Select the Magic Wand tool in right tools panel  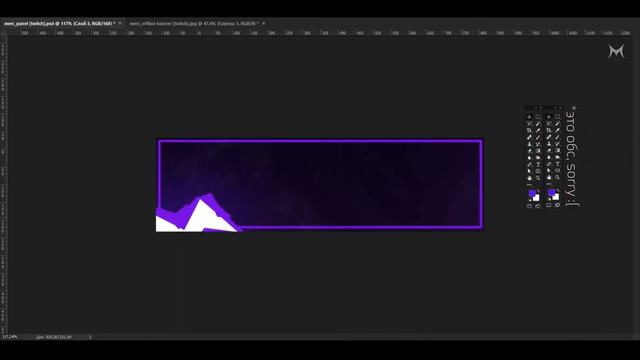click(x=558, y=123)
